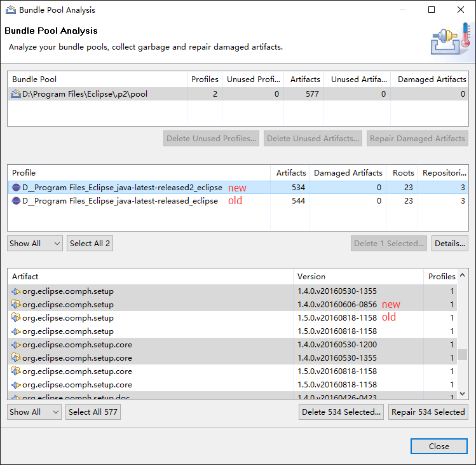Open the artifact Show All filter dropdown

(35, 412)
